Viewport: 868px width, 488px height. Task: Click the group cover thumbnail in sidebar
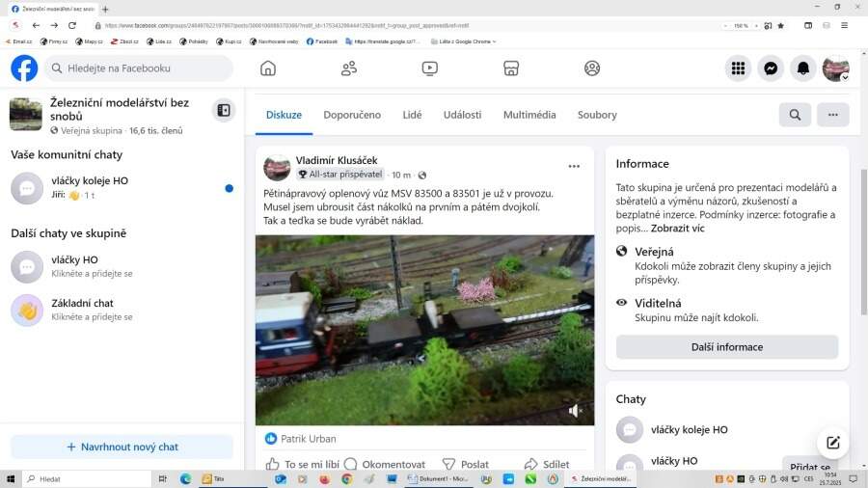25,115
